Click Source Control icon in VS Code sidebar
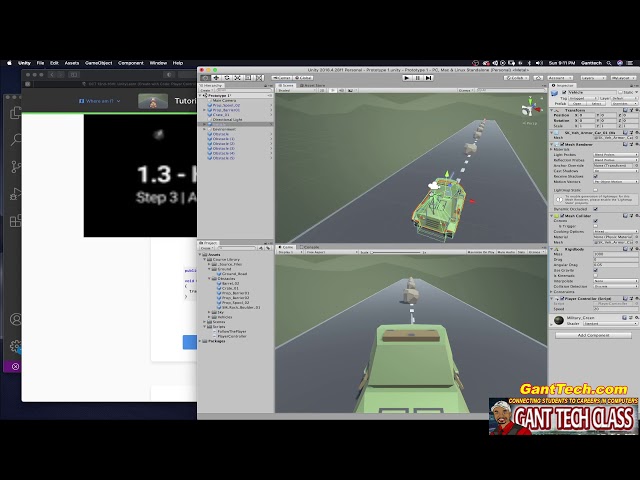 [x=16, y=167]
